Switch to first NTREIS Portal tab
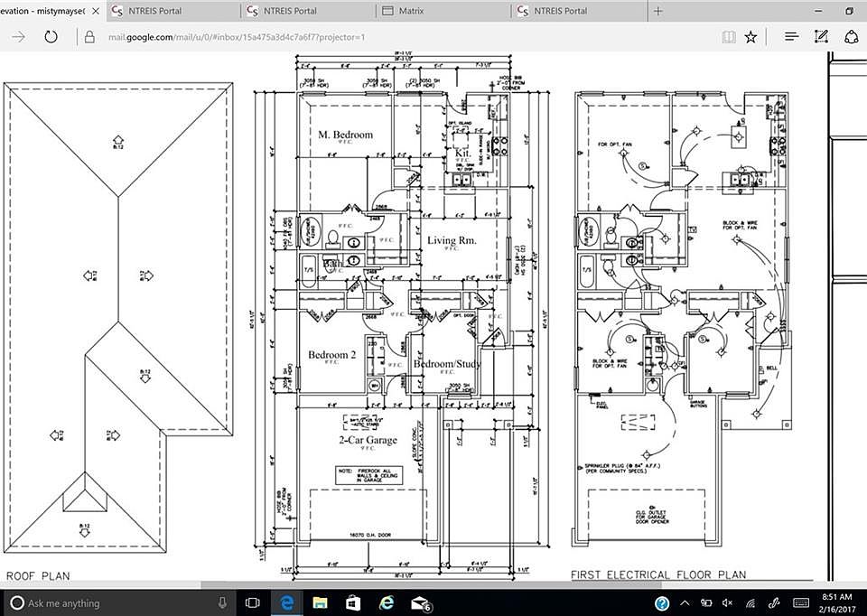The image size is (867, 616). tap(172, 11)
